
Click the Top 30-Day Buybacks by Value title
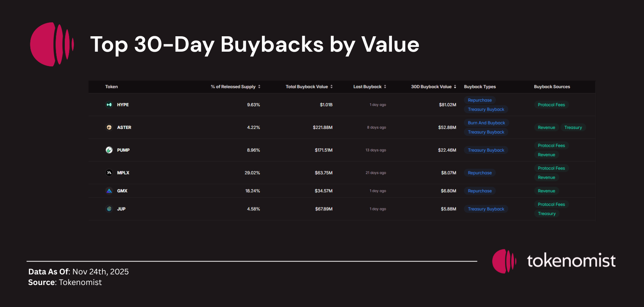[255, 45]
